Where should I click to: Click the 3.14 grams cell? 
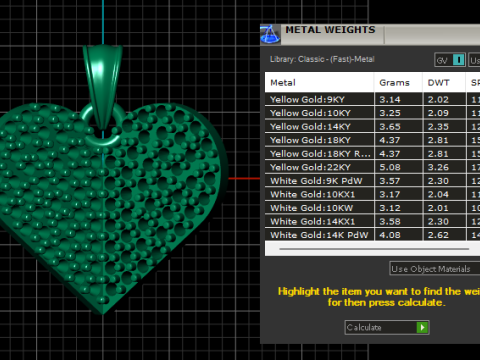(x=398, y=99)
